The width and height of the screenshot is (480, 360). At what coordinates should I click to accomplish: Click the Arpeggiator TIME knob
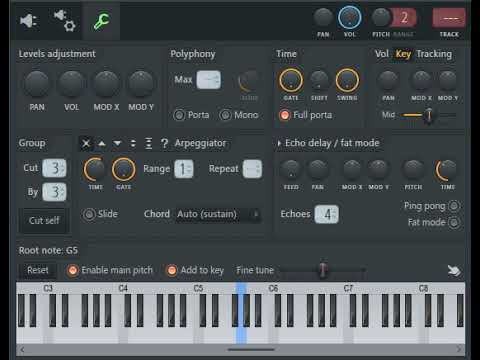click(95, 170)
